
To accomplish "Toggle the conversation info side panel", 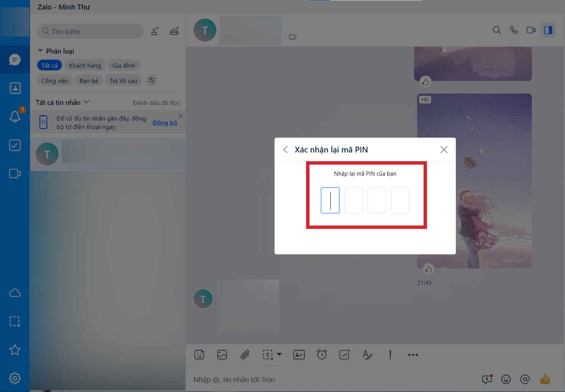I will tap(548, 30).
